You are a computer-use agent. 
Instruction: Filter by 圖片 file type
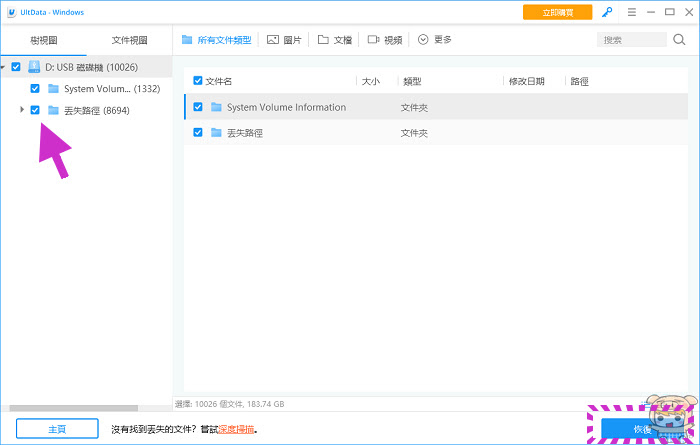[x=284, y=40]
